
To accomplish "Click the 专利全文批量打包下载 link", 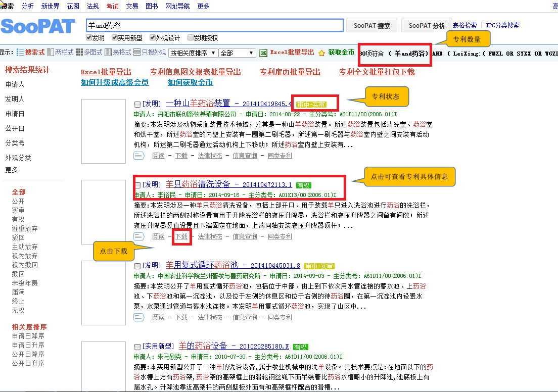I will pos(377,72).
